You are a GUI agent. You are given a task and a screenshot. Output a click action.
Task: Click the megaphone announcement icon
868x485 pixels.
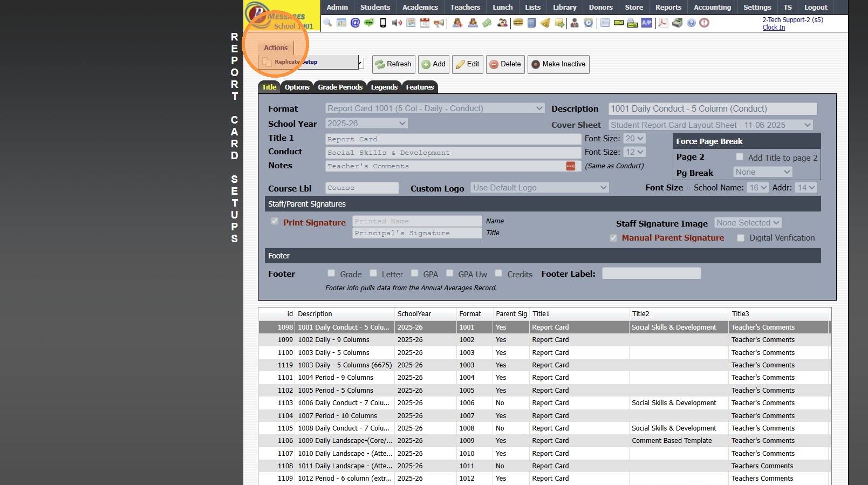pyautogui.click(x=439, y=23)
